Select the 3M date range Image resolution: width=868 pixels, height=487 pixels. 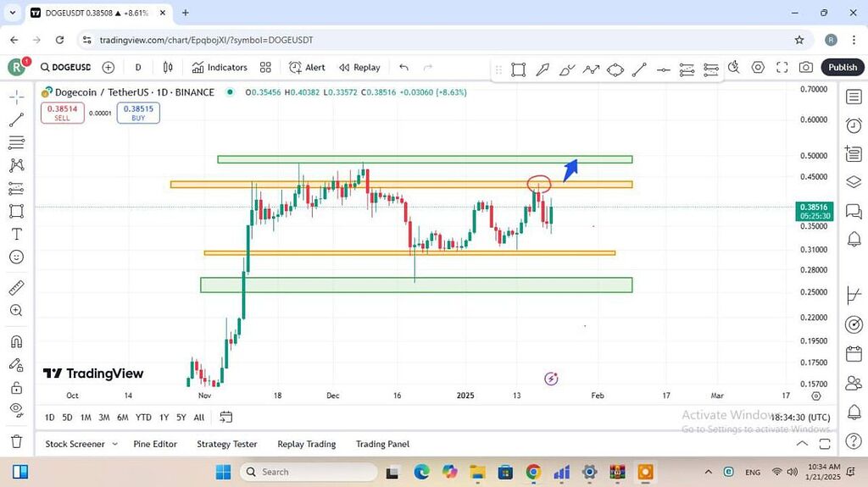click(x=103, y=418)
